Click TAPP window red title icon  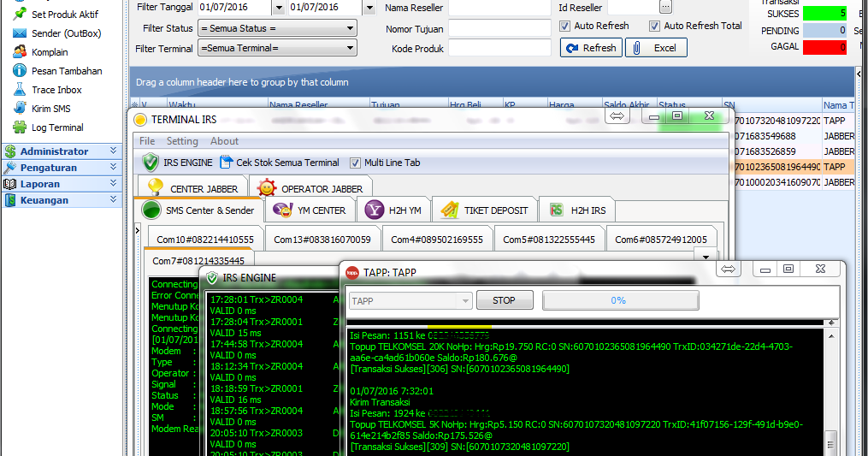352,272
